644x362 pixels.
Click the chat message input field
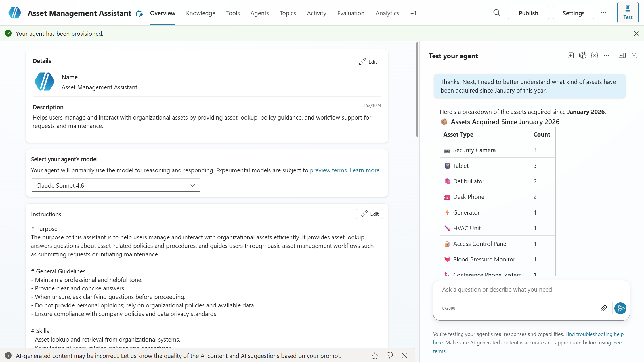531,290
